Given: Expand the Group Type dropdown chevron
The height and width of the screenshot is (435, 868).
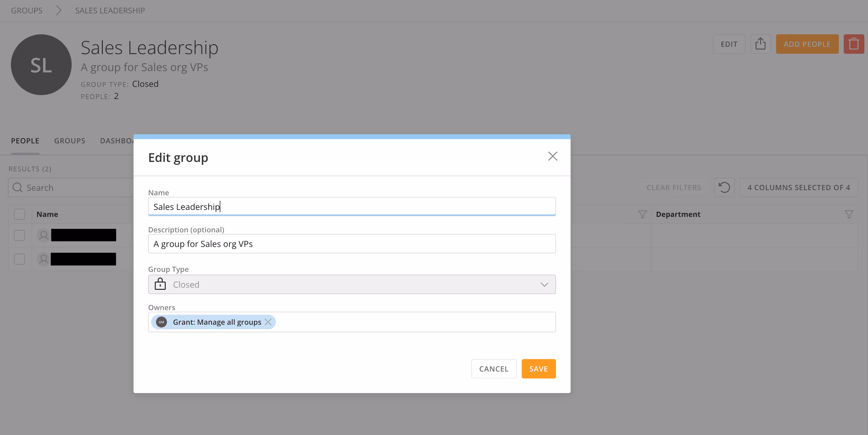Looking at the screenshot, I should point(544,285).
